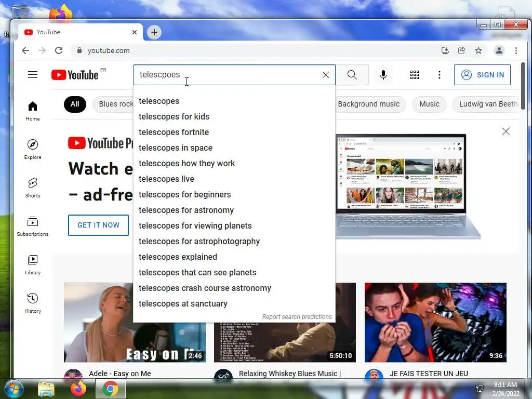Image resolution: width=532 pixels, height=399 pixels.
Task: Open a new tab with the plus button
Action: point(154,32)
